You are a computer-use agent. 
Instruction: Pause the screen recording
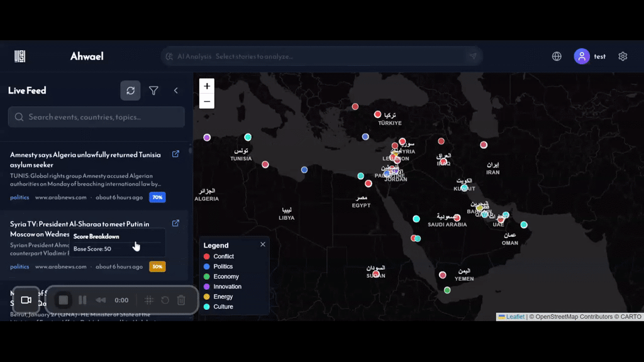[x=82, y=300]
